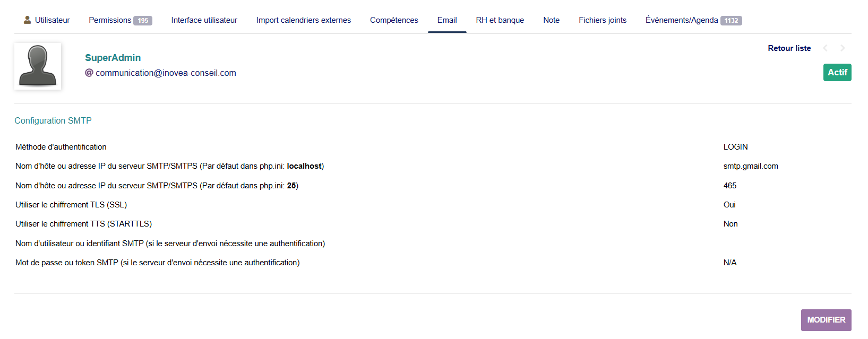868x339 pixels.
Task: Go to next user with right chevron
Action: point(843,48)
